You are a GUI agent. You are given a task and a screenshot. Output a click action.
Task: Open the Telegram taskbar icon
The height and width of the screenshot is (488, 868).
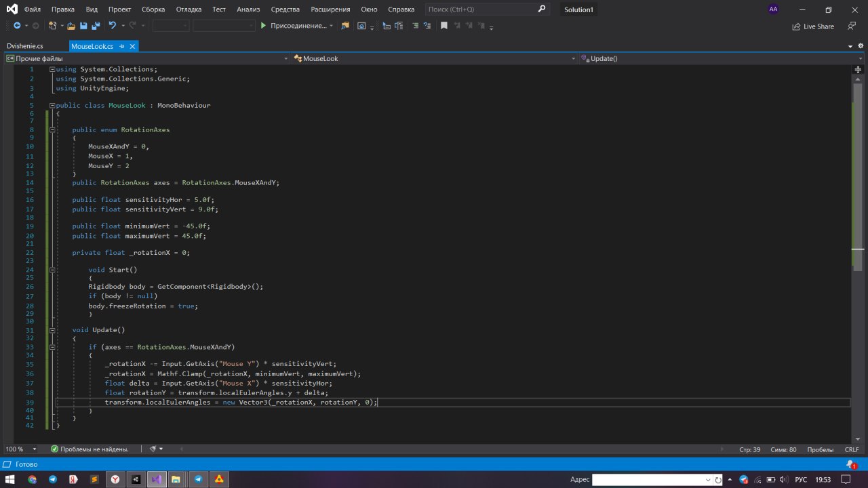[53, 479]
